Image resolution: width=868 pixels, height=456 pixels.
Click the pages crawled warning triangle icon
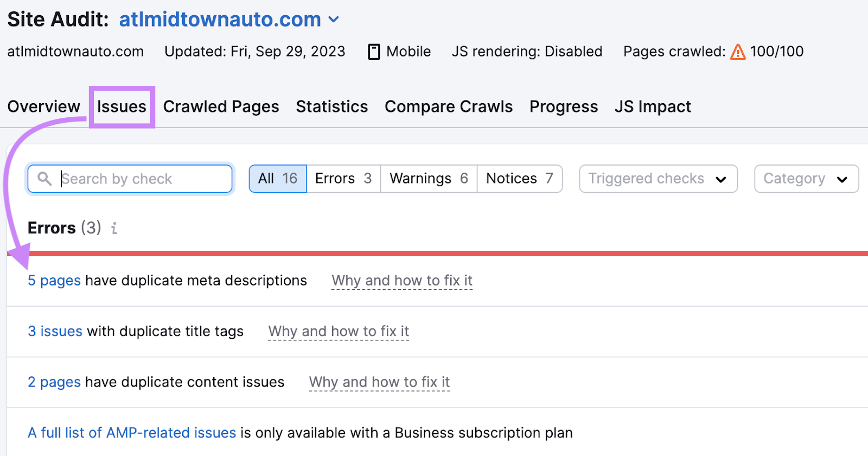[x=738, y=52]
